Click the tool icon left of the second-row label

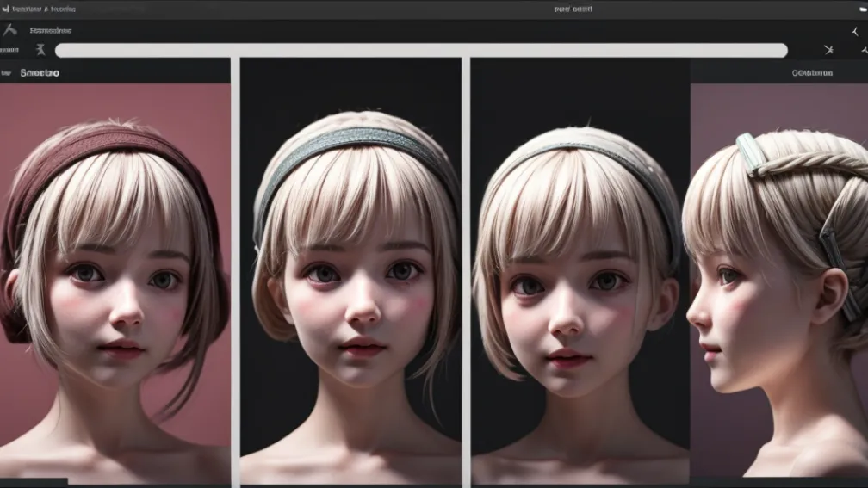pyautogui.click(x=9, y=29)
